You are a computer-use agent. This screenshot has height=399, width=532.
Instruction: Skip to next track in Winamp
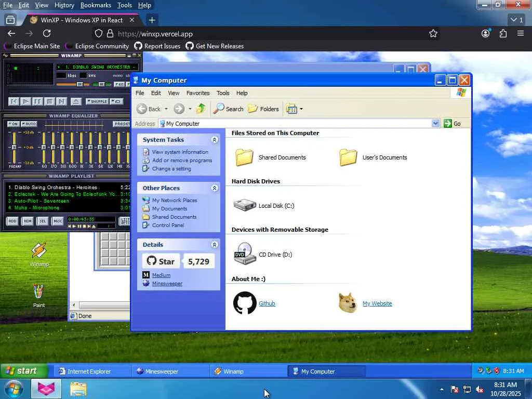[61, 101]
